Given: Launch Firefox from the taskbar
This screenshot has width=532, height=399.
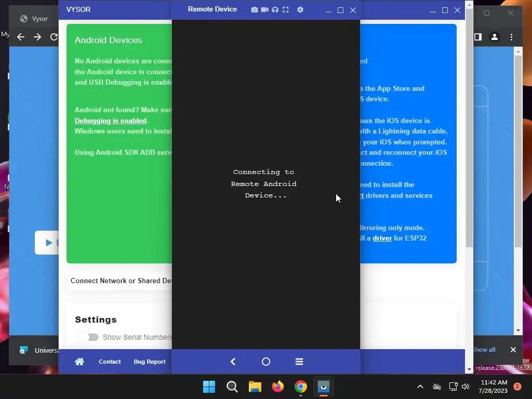Looking at the screenshot, I should tap(278, 387).
